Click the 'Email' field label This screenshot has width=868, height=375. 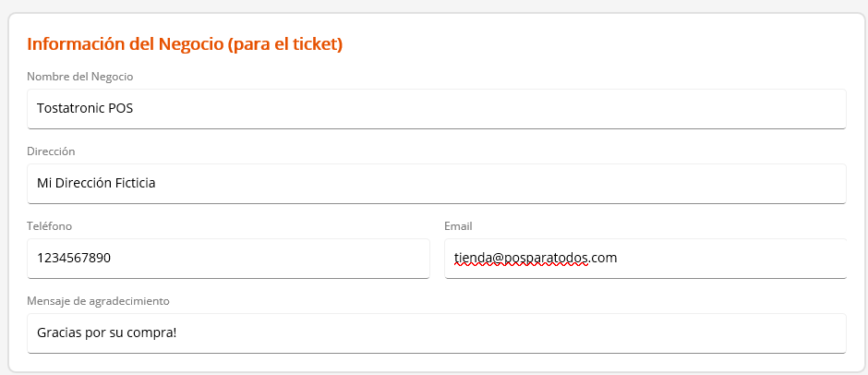(x=458, y=225)
